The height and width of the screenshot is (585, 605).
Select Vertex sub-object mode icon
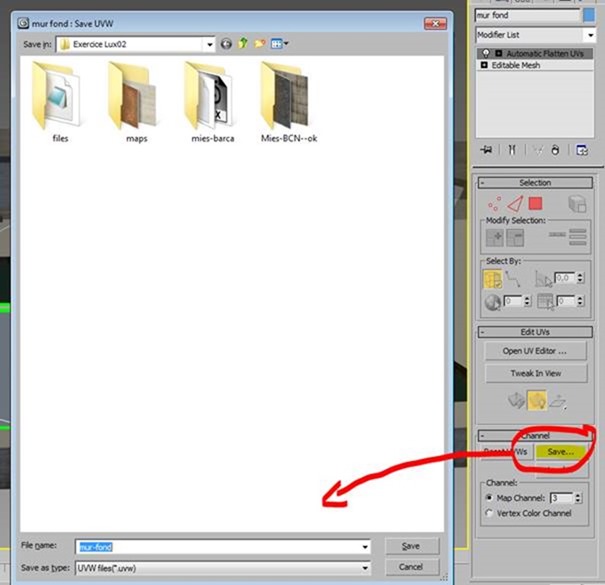coord(495,203)
